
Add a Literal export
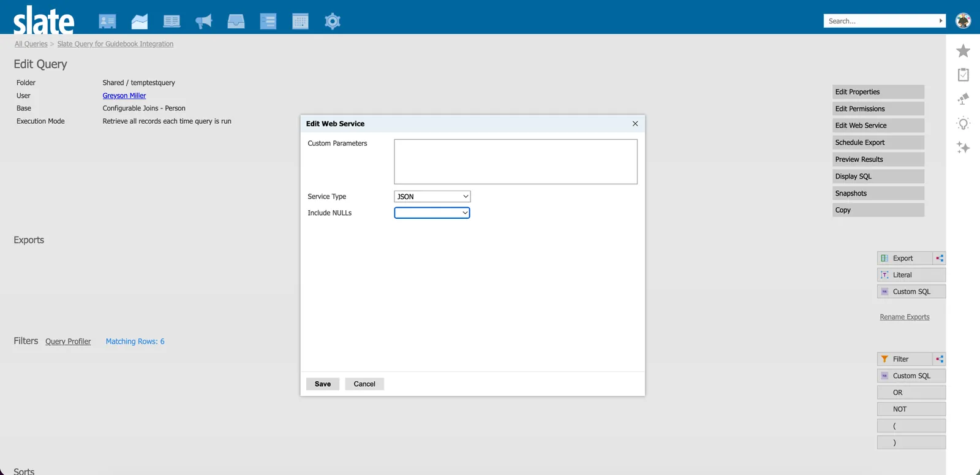(x=911, y=275)
